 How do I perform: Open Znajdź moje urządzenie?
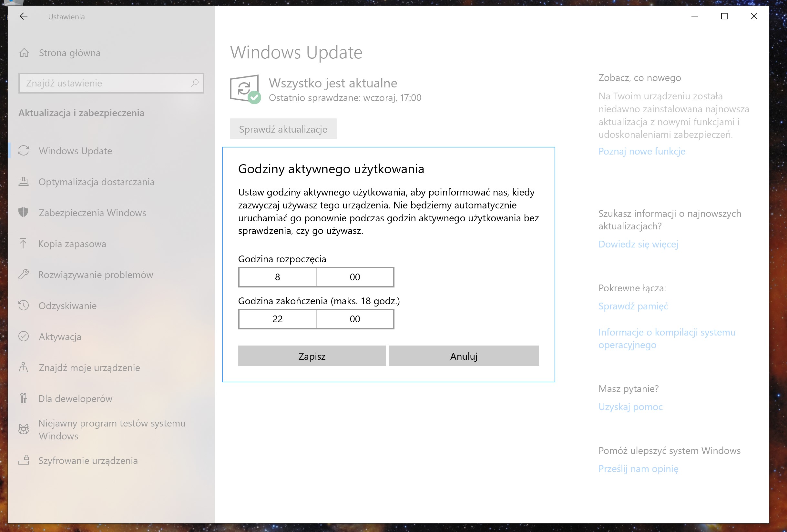[111, 367]
